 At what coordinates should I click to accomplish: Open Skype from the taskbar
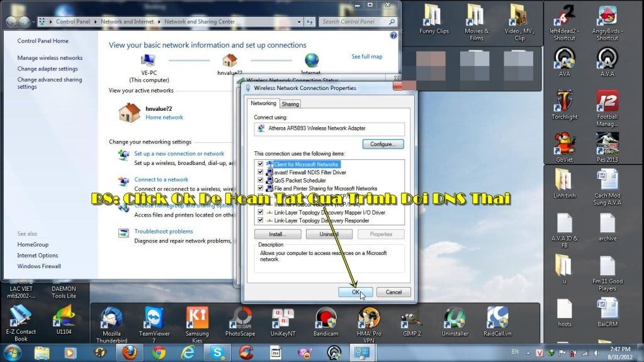217,351
